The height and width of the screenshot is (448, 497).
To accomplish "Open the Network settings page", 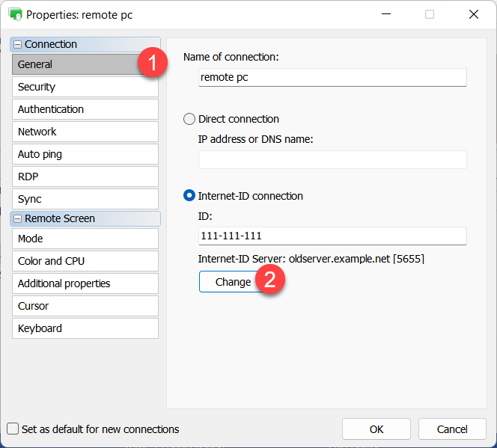I will pyautogui.click(x=85, y=132).
